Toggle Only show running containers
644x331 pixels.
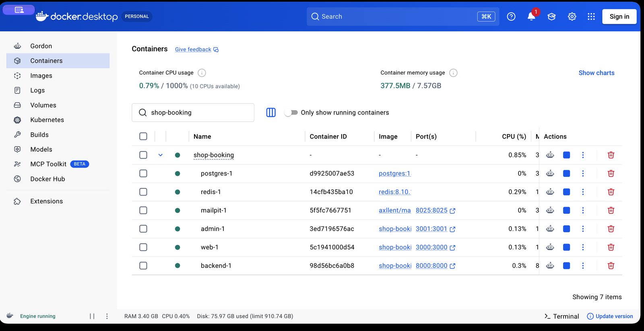pyautogui.click(x=291, y=113)
